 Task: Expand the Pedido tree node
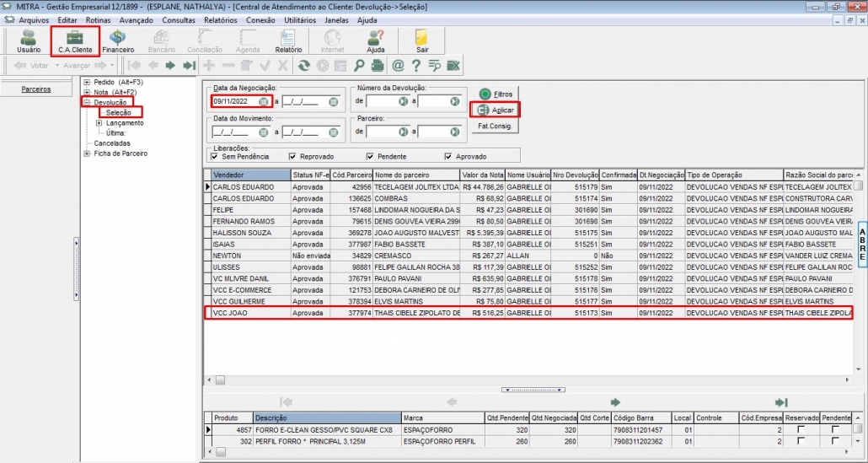pos(87,82)
